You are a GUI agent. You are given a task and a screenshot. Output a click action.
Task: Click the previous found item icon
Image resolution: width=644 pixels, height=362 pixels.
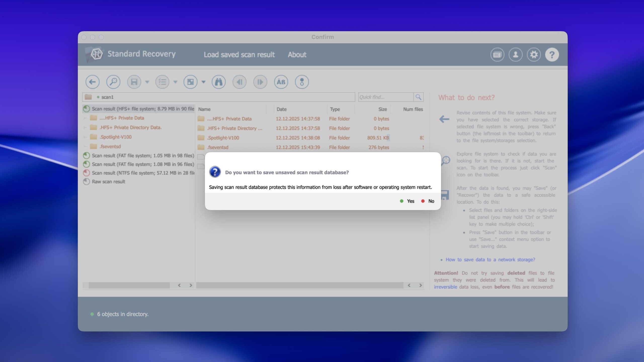point(239,82)
